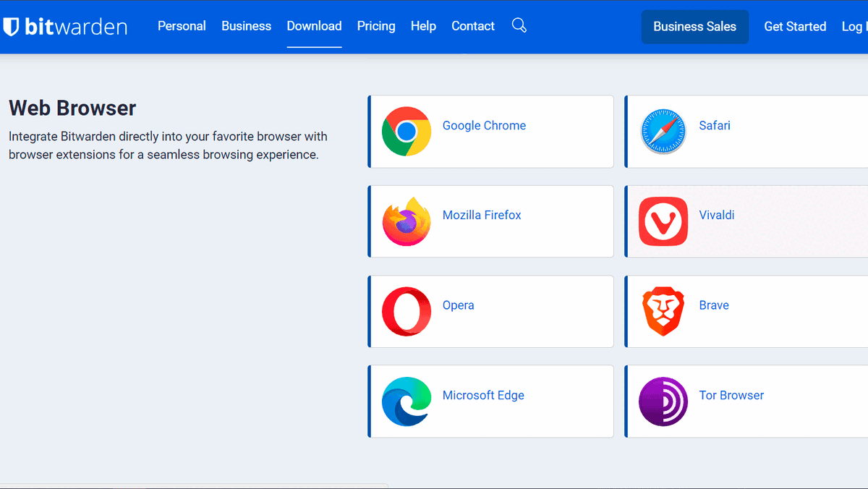Open the Help menu item
This screenshot has height=489, width=868.
point(423,26)
